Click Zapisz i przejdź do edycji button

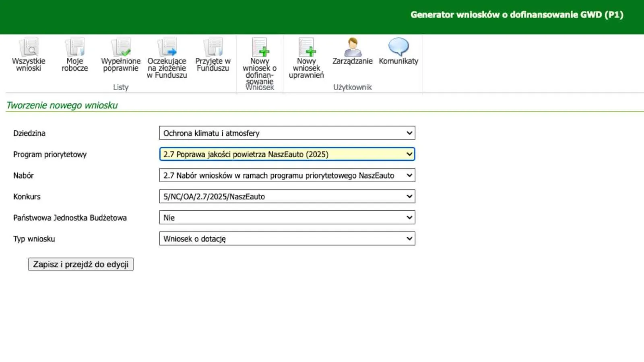point(81,264)
